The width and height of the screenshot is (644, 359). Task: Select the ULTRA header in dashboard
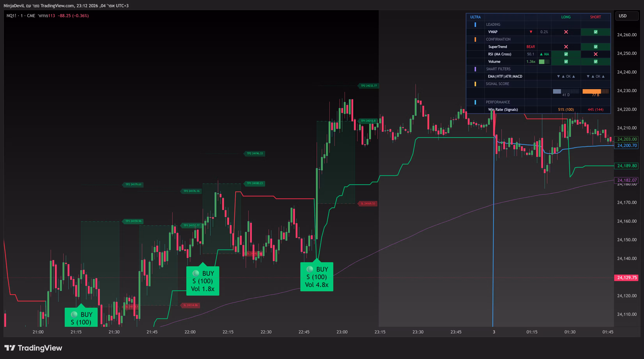click(x=475, y=17)
